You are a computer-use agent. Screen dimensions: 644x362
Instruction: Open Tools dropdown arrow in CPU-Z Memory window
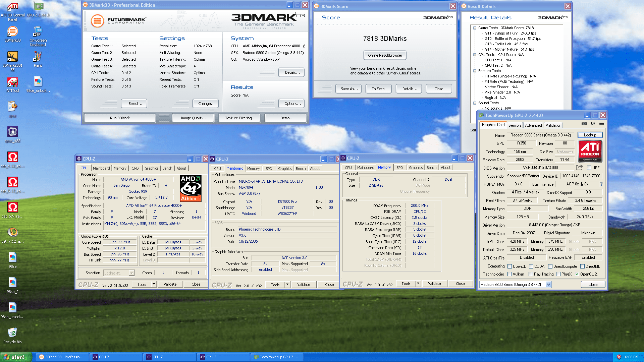(418, 284)
